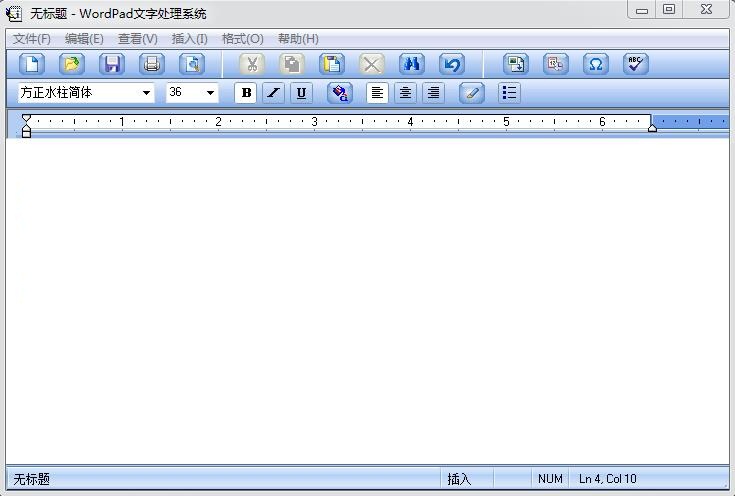
Task: Insert object with the picture-arrow icon
Action: tap(516, 64)
